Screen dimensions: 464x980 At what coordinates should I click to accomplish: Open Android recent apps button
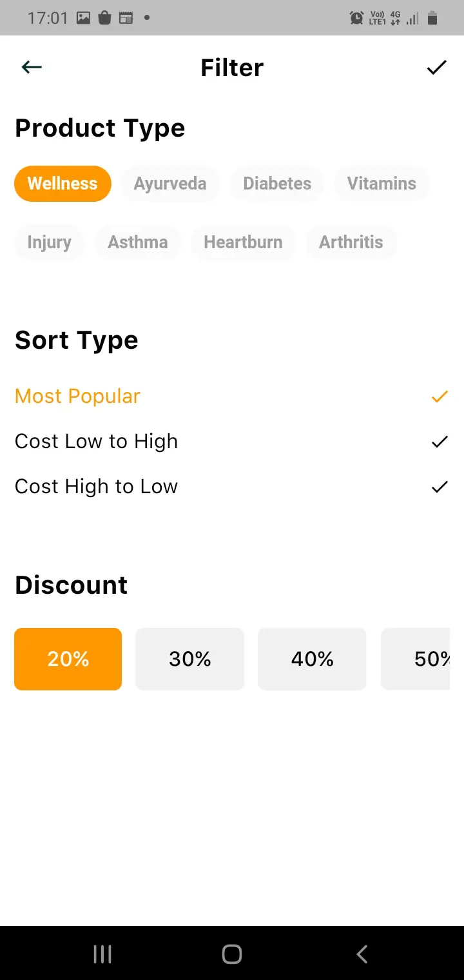coord(102,954)
